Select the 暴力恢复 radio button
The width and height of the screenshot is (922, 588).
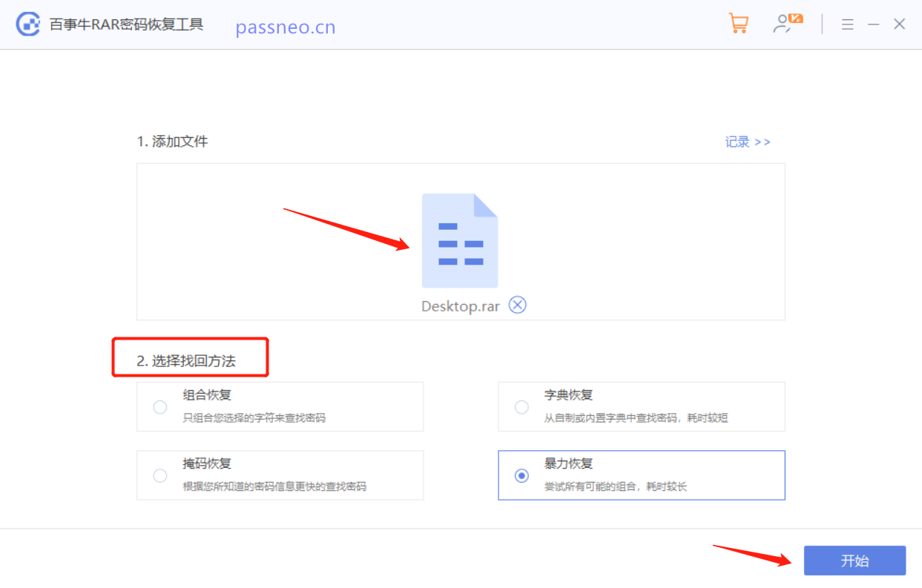(x=521, y=475)
